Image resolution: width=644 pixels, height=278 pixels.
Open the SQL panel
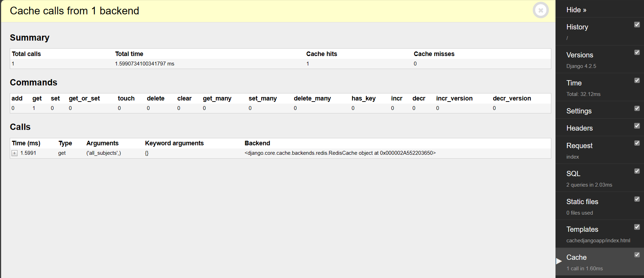click(573, 174)
